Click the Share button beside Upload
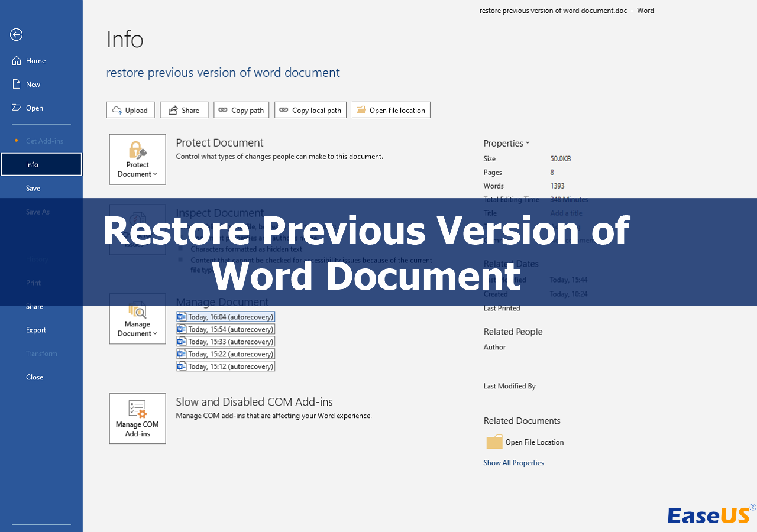 [x=184, y=110]
